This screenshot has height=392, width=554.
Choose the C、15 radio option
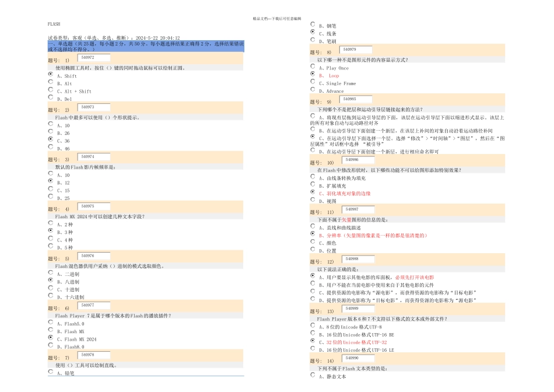tap(51, 188)
